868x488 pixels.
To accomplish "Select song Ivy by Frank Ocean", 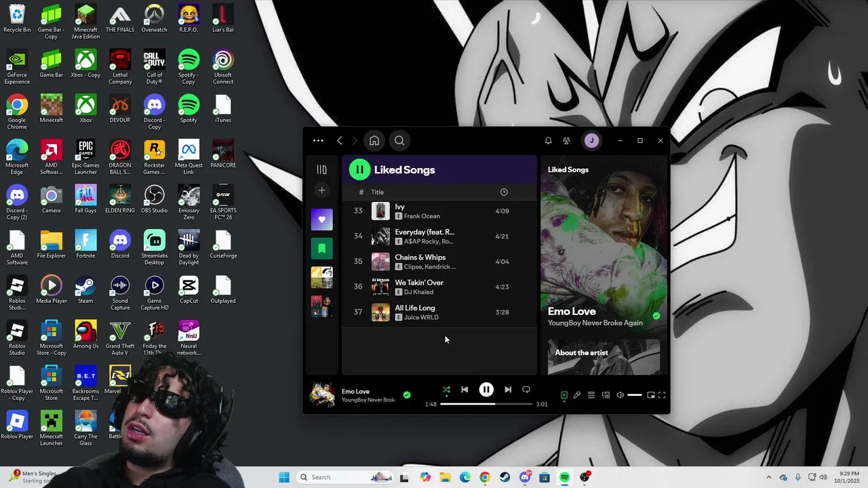I will [x=439, y=211].
